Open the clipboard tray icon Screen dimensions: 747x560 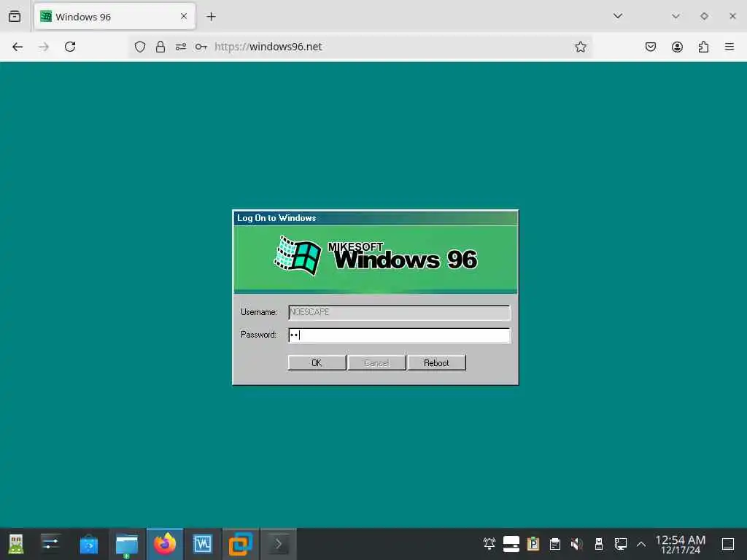tap(555, 544)
